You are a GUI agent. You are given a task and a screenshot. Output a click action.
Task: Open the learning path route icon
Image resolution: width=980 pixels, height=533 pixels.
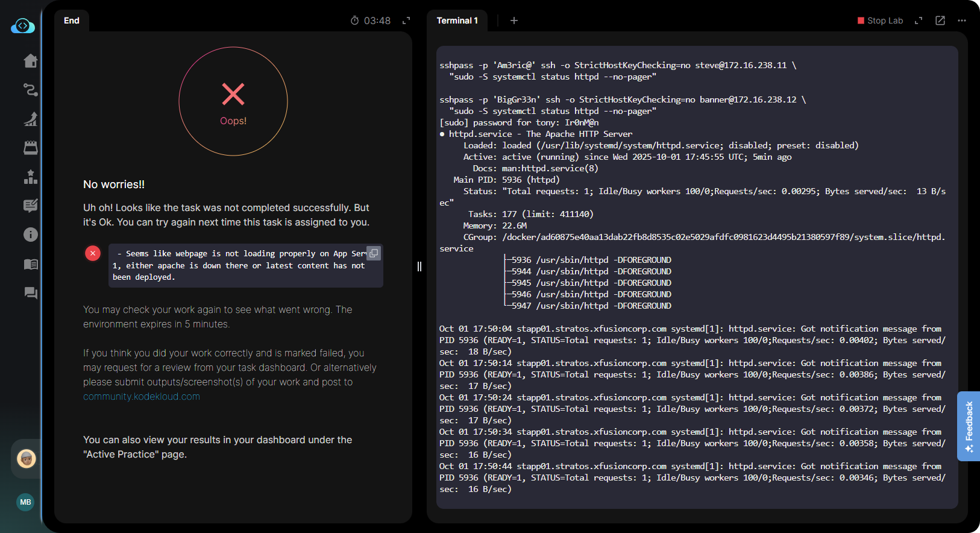[30, 90]
